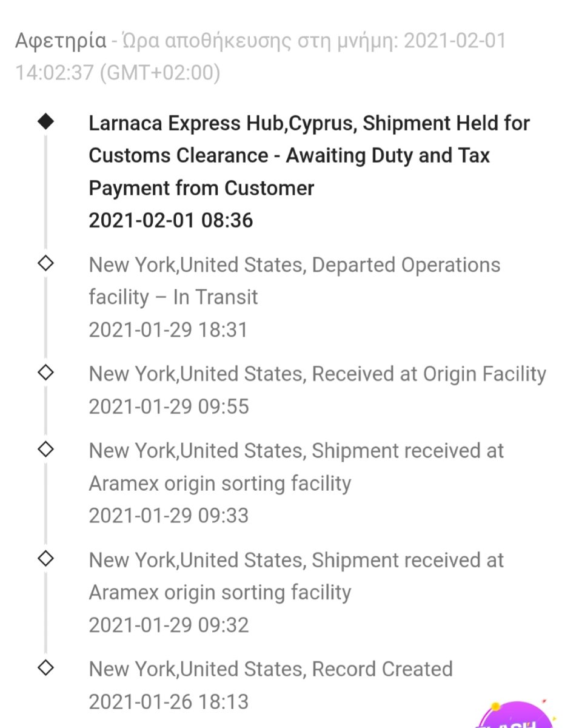Tap the filled diamond marker beside Larnaca Express Hub
Image resolution: width=579 pixels, height=728 pixels.
point(45,121)
